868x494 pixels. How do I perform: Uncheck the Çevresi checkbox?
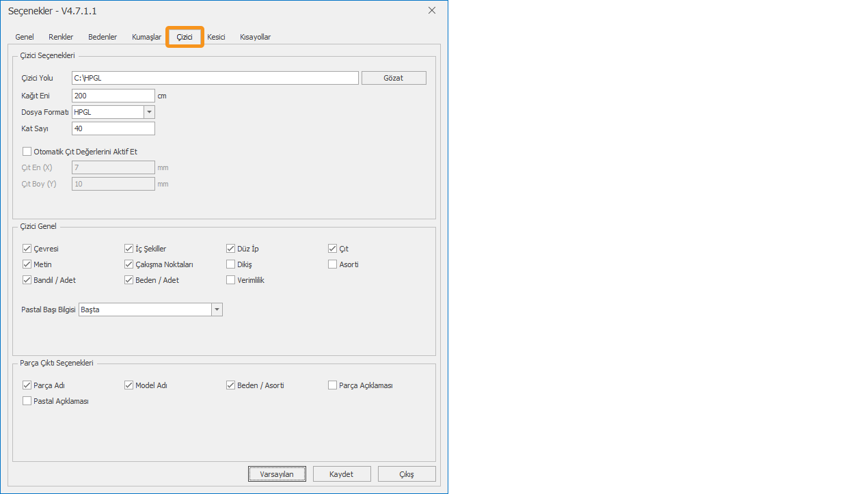click(x=27, y=249)
